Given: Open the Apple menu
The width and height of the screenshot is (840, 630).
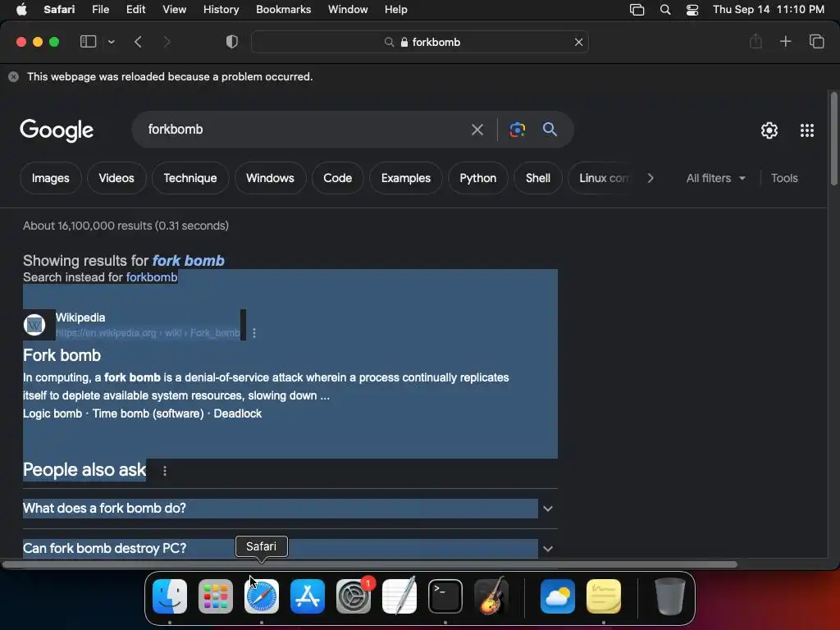Looking at the screenshot, I should tap(21, 9).
